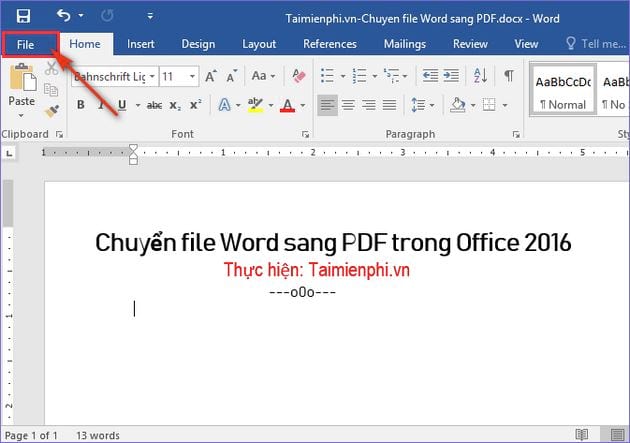Click the first line indent ruler marker
Image resolution: width=630 pixels, height=443 pixels.
click(x=133, y=148)
